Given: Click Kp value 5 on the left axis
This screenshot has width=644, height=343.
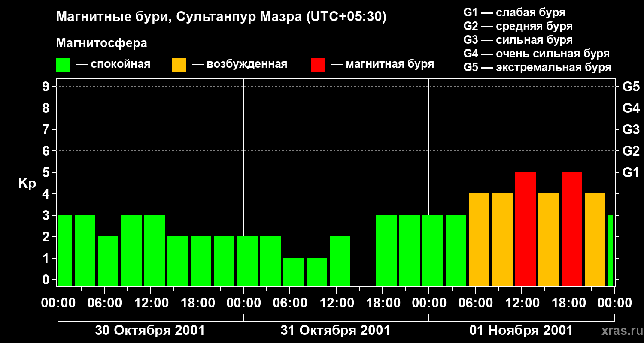Looking at the screenshot, I should pos(47,172).
